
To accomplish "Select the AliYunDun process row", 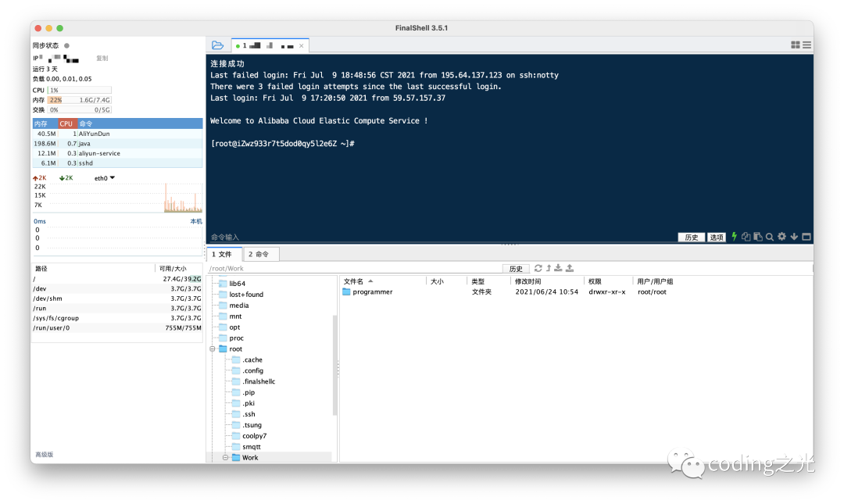I will pyautogui.click(x=117, y=134).
